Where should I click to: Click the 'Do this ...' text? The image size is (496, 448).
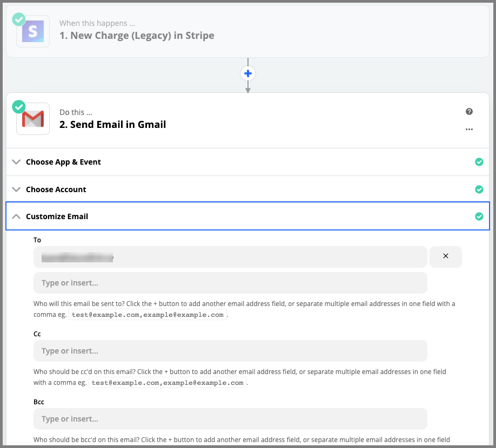(76, 112)
